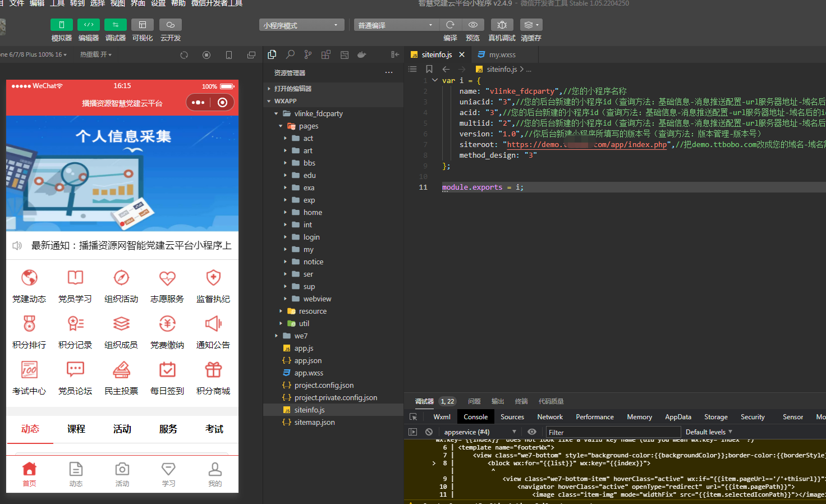Click the 预览 preview eye icon

pos(473,25)
